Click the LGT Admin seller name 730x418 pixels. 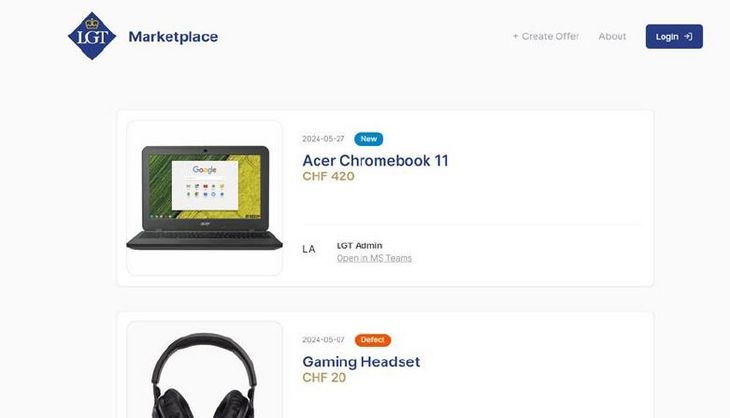[359, 245]
